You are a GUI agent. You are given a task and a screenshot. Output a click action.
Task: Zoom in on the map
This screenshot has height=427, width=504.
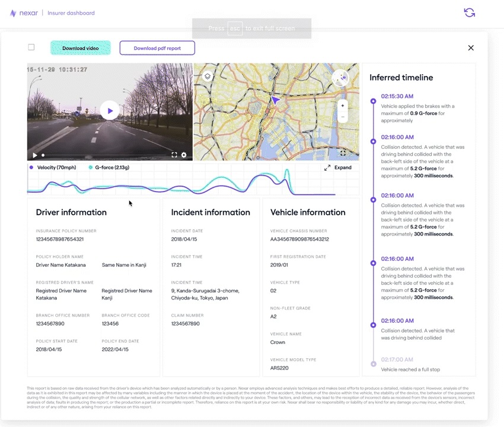tap(342, 105)
